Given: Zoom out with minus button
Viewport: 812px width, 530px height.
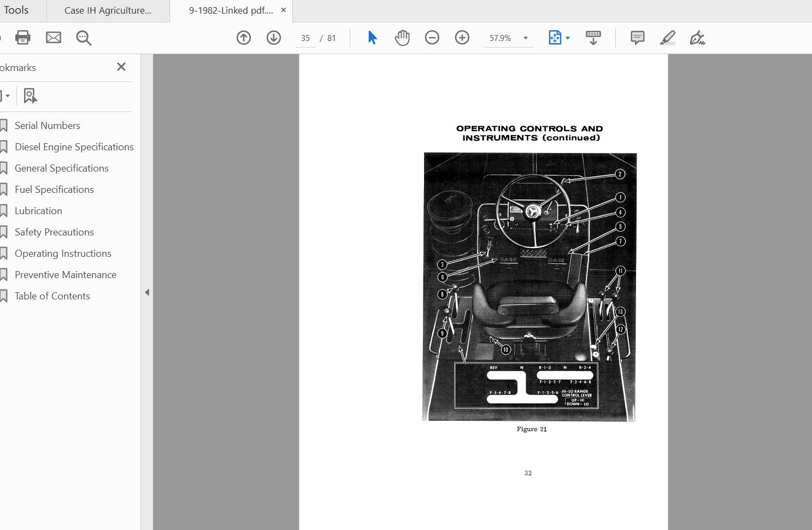Looking at the screenshot, I should click(432, 38).
